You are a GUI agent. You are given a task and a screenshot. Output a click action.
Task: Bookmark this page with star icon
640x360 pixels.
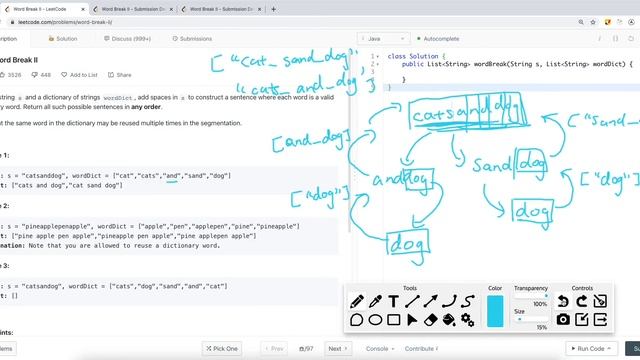tap(593, 22)
